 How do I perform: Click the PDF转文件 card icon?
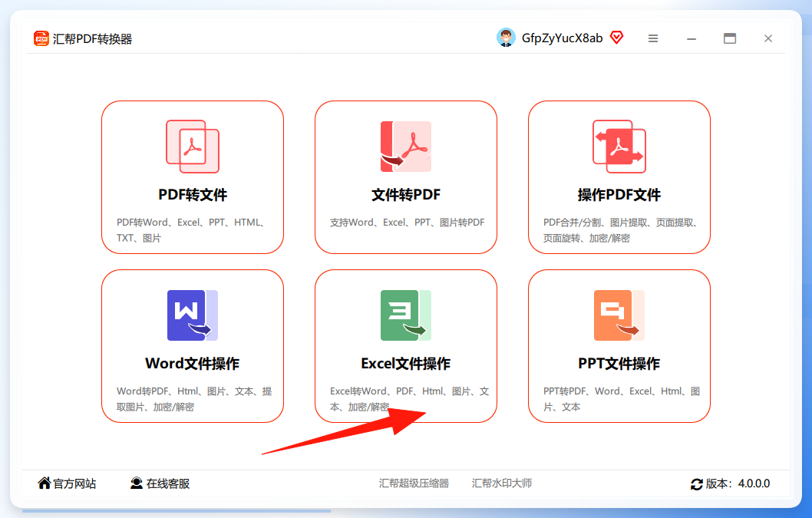193,147
